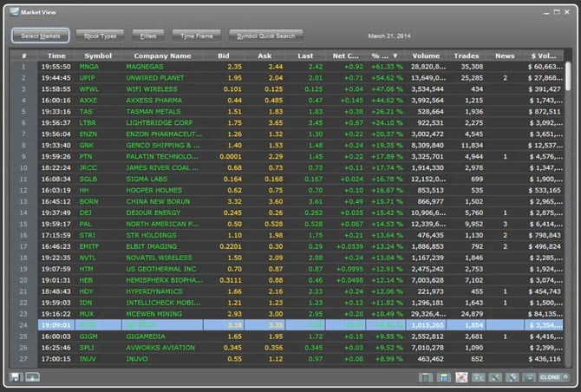Click company name WIFI WIRELESS
The width and height of the screenshot is (581, 392).
pyautogui.click(x=152, y=89)
